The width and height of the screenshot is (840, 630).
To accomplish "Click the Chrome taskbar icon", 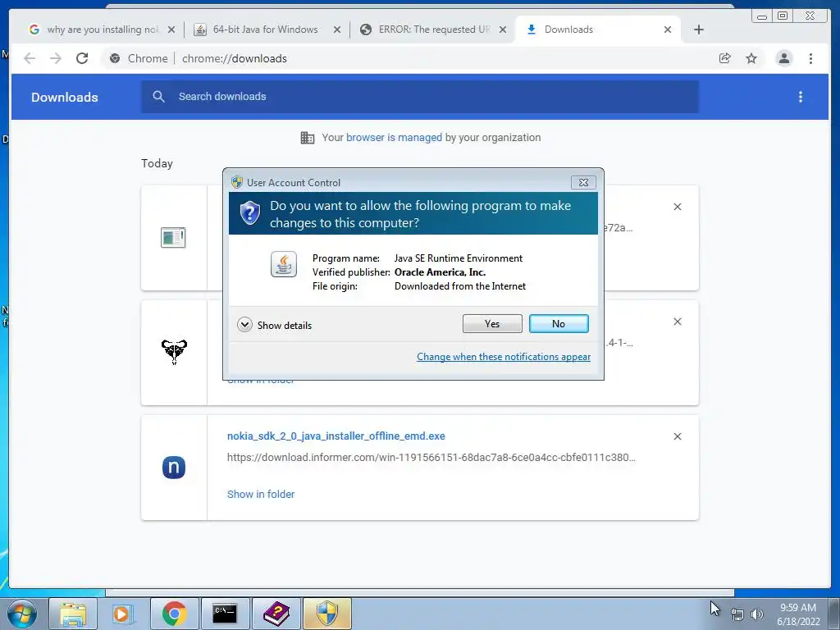I will click(x=174, y=614).
